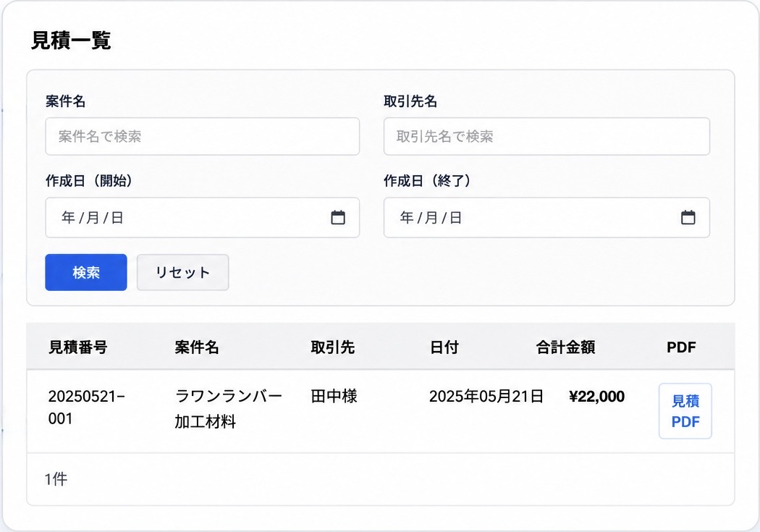The image size is (760, 532).
Task: Click the 取引先名 filter label
Action: [410, 101]
